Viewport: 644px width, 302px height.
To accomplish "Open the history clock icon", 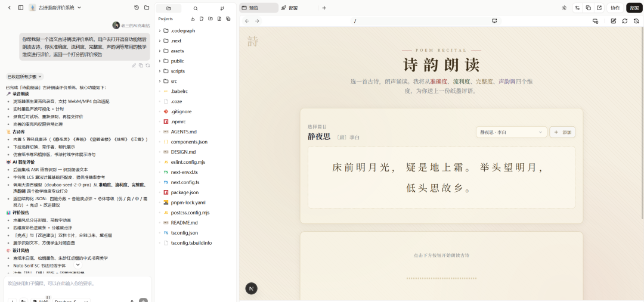I will tap(137, 7).
